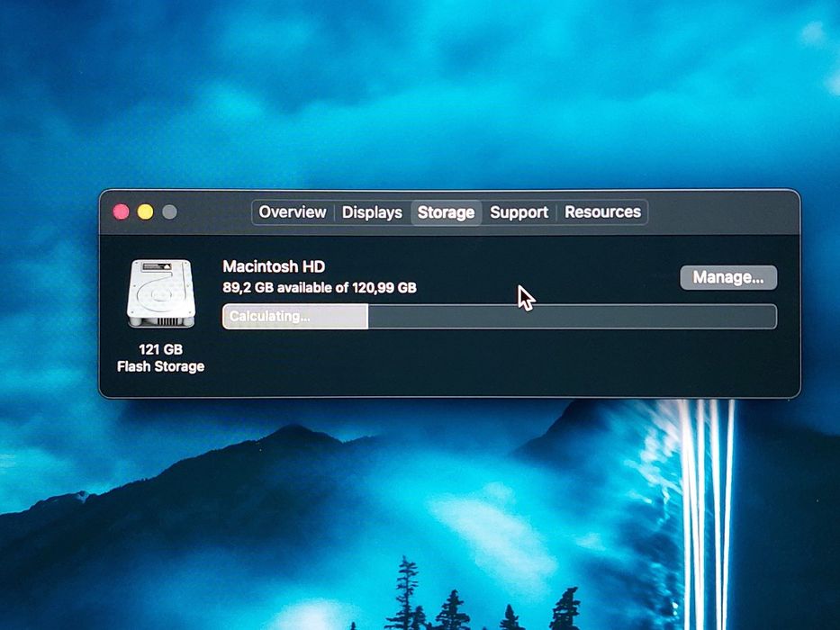Click the Calculating storage usage bar
840x630 pixels.
(x=500, y=317)
